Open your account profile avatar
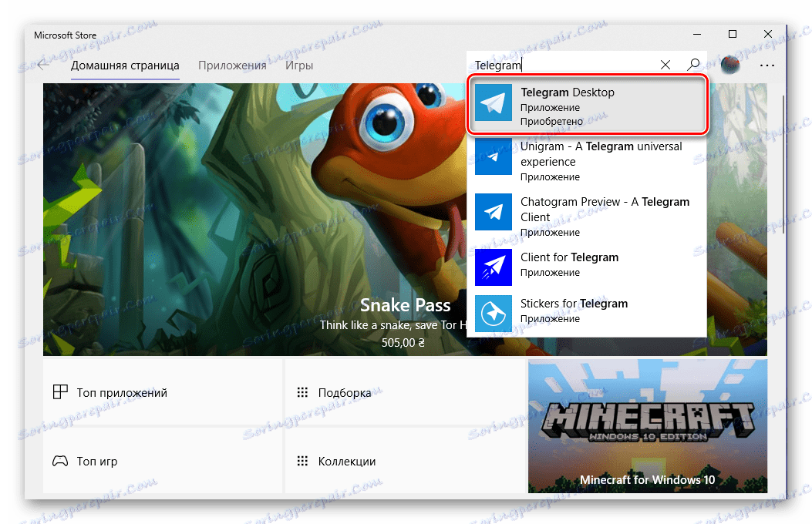 tap(729, 65)
